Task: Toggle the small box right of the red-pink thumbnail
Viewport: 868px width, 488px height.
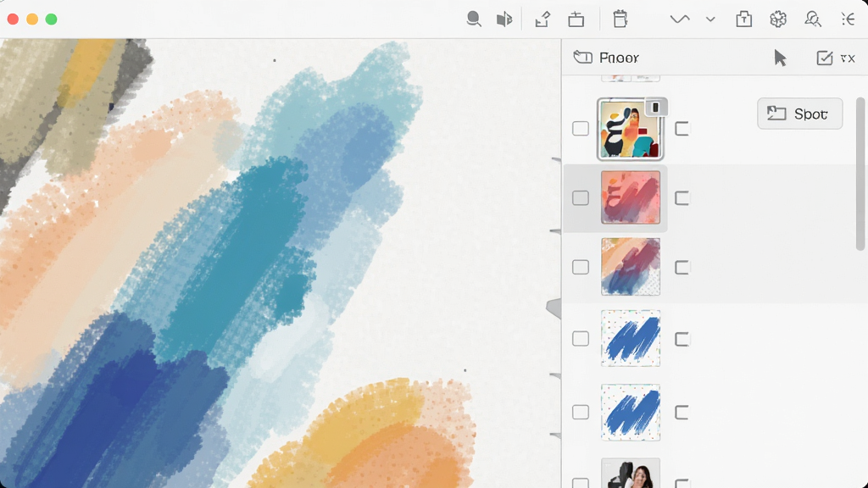Action: coord(682,198)
